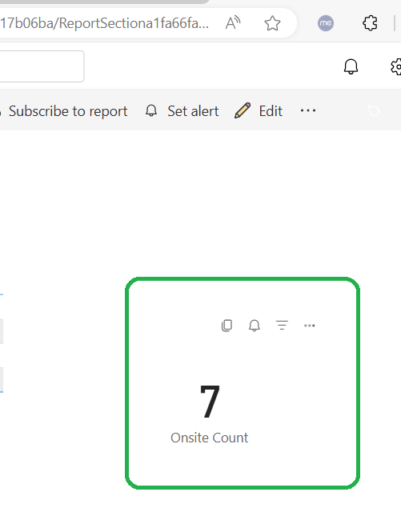Open the Power BI settings gear

pyautogui.click(x=396, y=66)
